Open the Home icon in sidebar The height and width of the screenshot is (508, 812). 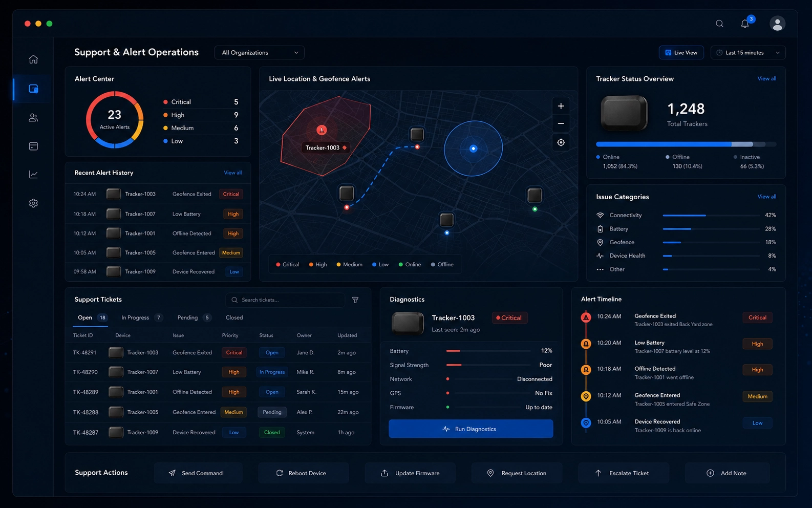[33, 59]
